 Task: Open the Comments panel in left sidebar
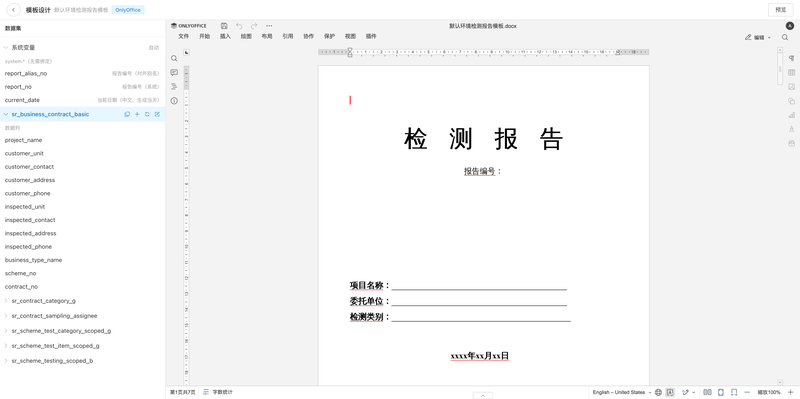pos(174,72)
